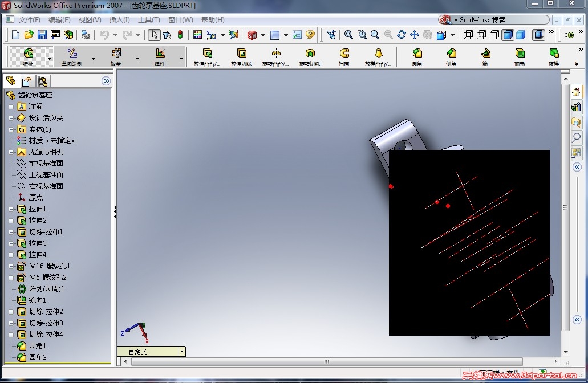Click the Help question mark icon
The image size is (588, 383).
(x=310, y=35)
